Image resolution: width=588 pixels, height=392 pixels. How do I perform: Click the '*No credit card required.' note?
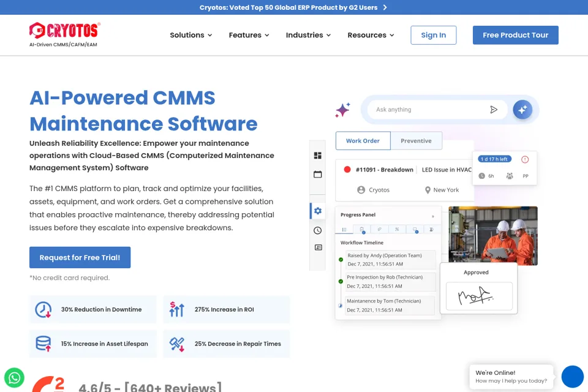point(69,278)
